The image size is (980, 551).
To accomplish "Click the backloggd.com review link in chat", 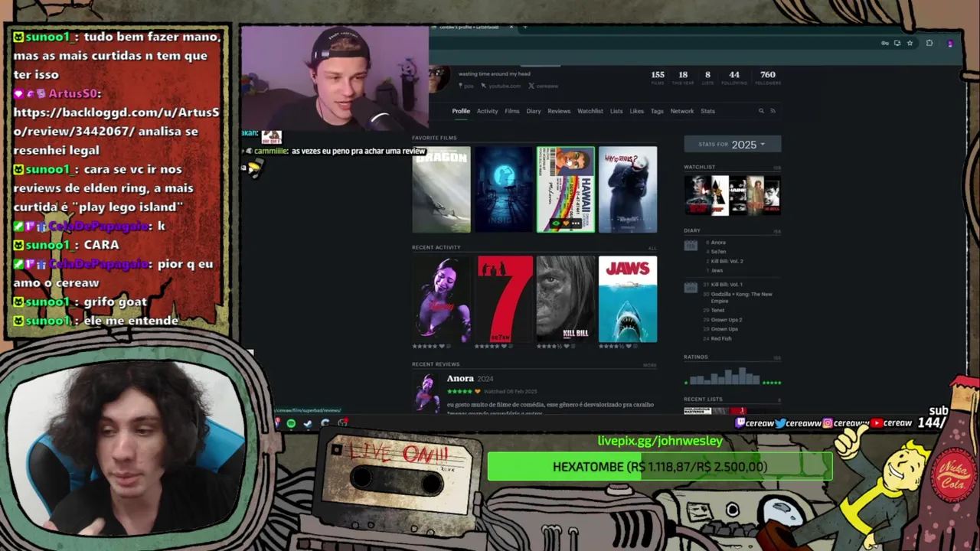I will click(x=116, y=122).
